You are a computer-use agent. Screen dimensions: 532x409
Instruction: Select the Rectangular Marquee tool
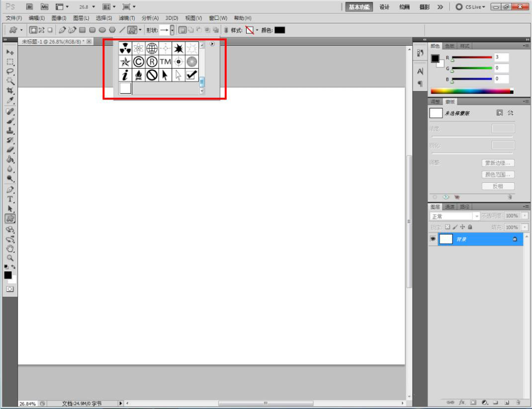coord(10,62)
